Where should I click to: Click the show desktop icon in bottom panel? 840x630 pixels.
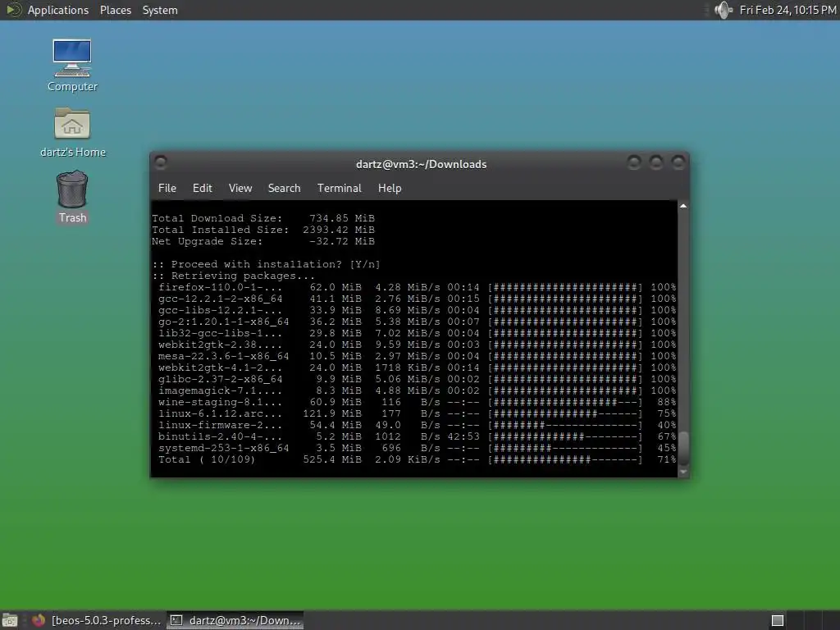[10, 620]
